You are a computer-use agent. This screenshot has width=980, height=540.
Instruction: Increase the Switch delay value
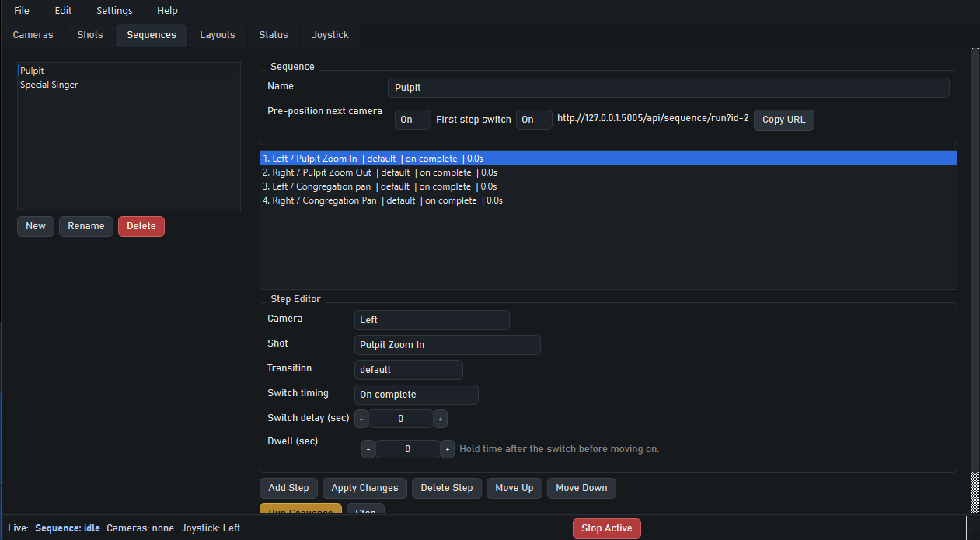point(441,419)
